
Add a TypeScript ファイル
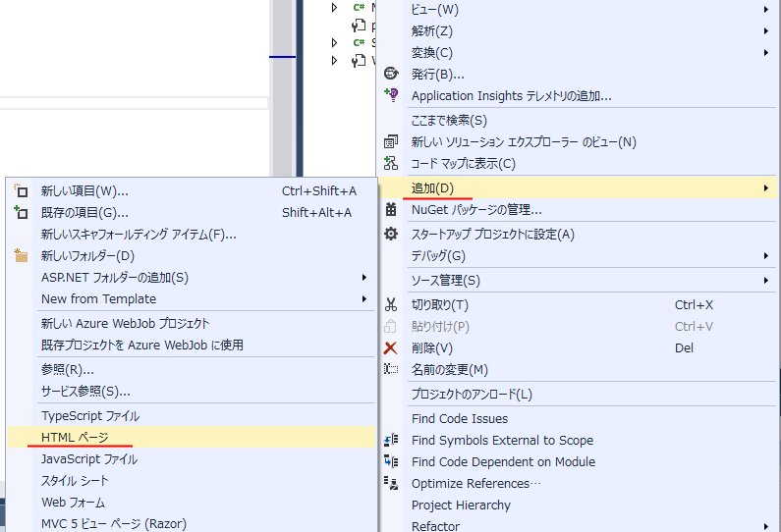coord(192,415)
